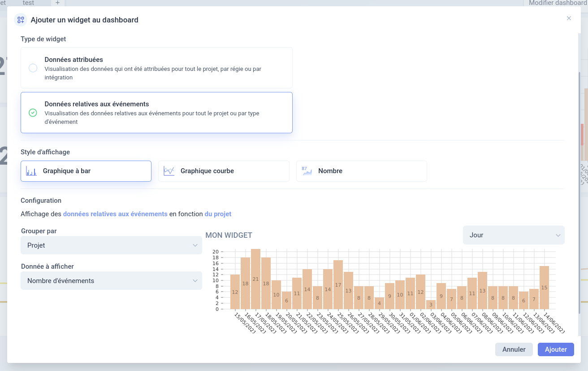Click Modifier dashboard in the top bar
Image resolution: width=588 pixels, height=371 pixels.
click(x=558, y=3)
